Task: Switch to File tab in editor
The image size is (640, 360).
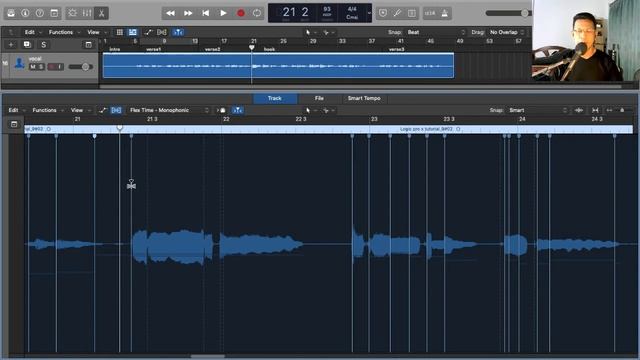Action: tap(319, 98)
